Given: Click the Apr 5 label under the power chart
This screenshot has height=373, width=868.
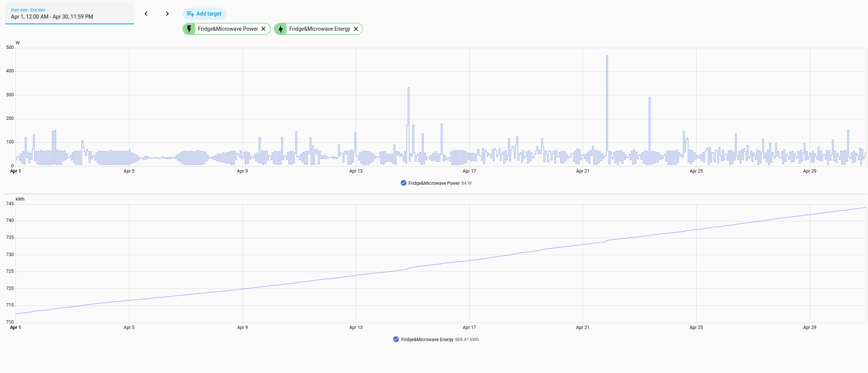Looking at the screenshot, I should point(129,171).
